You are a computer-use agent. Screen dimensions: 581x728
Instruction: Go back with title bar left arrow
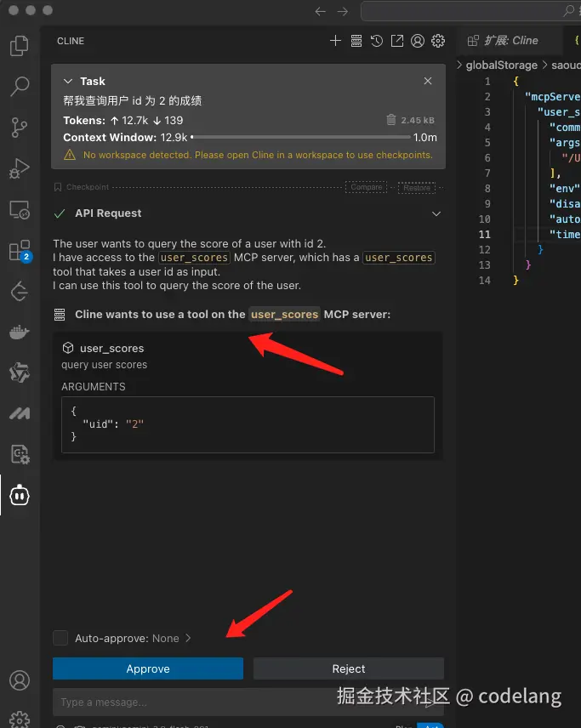(321, 12)
